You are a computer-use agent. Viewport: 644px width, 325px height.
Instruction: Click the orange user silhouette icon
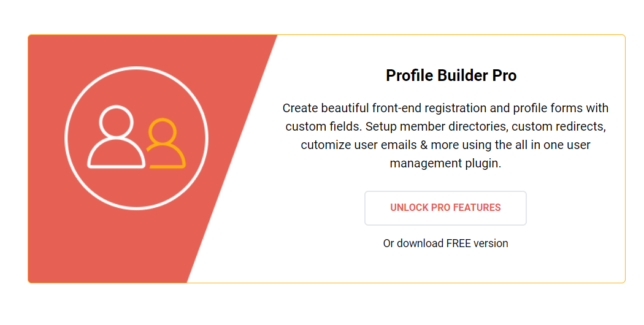click(x=164, y=144)
